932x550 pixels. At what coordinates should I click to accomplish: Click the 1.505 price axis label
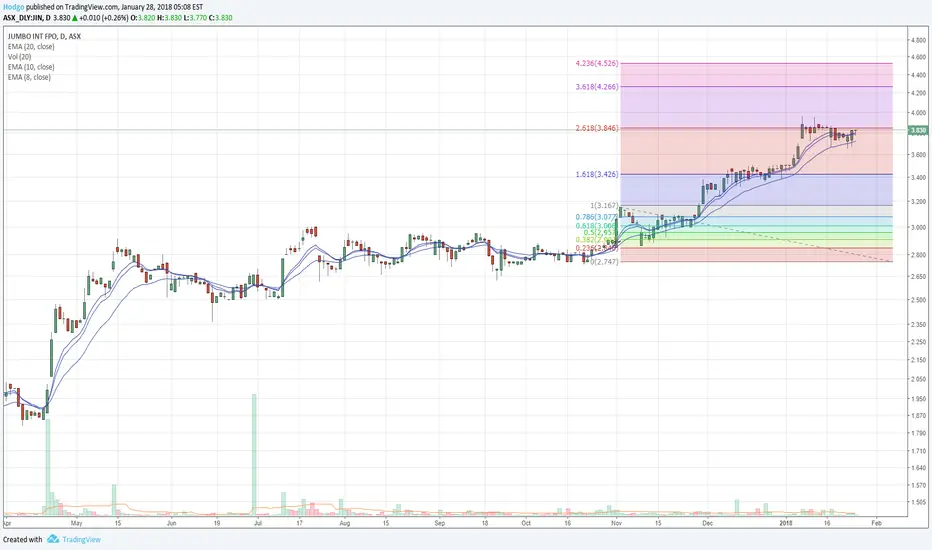click(x=918, y=502)
